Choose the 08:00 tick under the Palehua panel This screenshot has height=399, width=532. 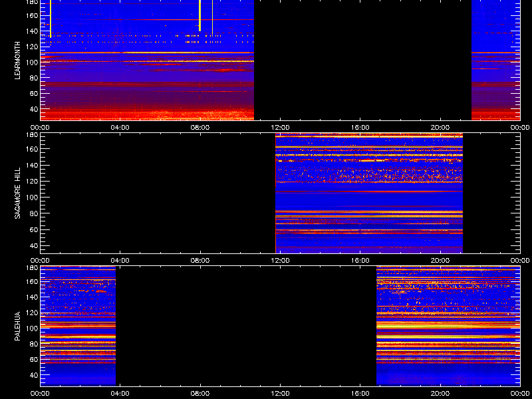coord(200,394)
